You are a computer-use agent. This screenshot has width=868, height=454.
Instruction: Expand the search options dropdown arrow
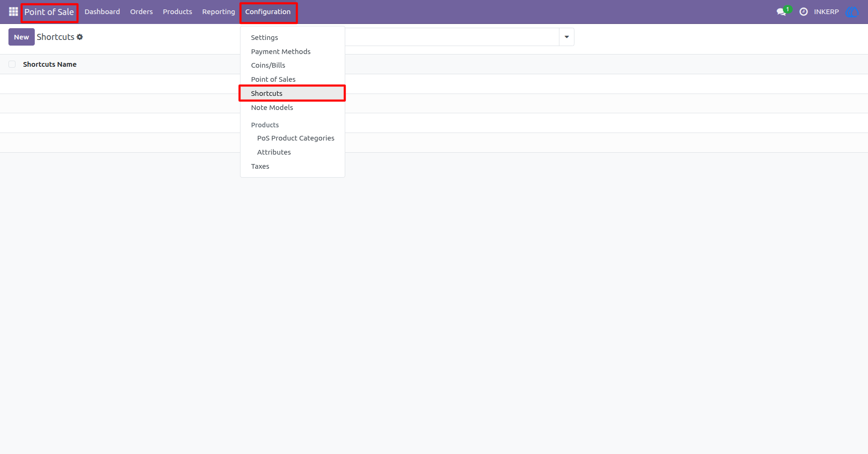point(566,37)
